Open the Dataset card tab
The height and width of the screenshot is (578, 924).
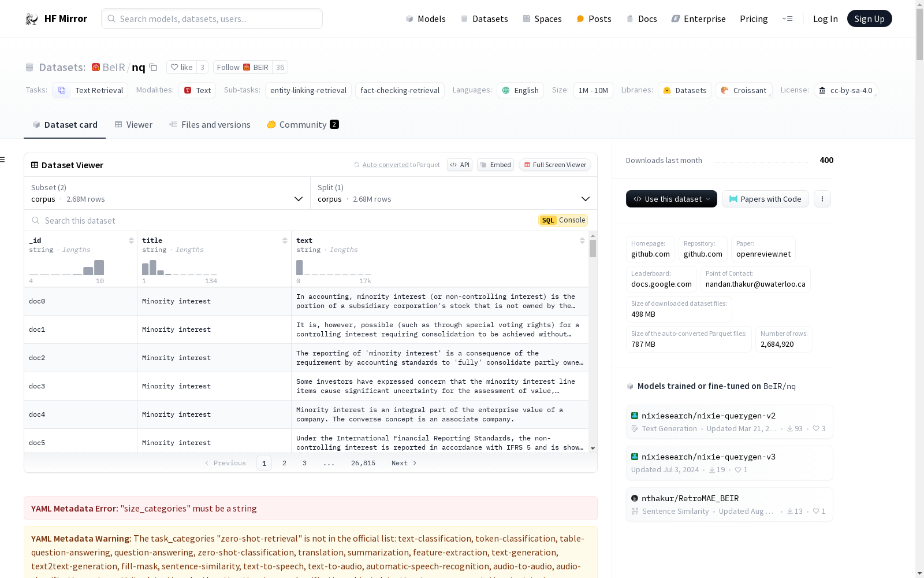click(x=65, y=125)
